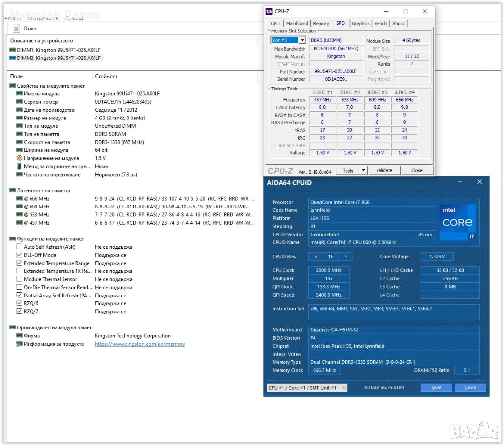Click the CPU-Z chip icon in title bar
504x445 pixels.
[x=269, y=11]
